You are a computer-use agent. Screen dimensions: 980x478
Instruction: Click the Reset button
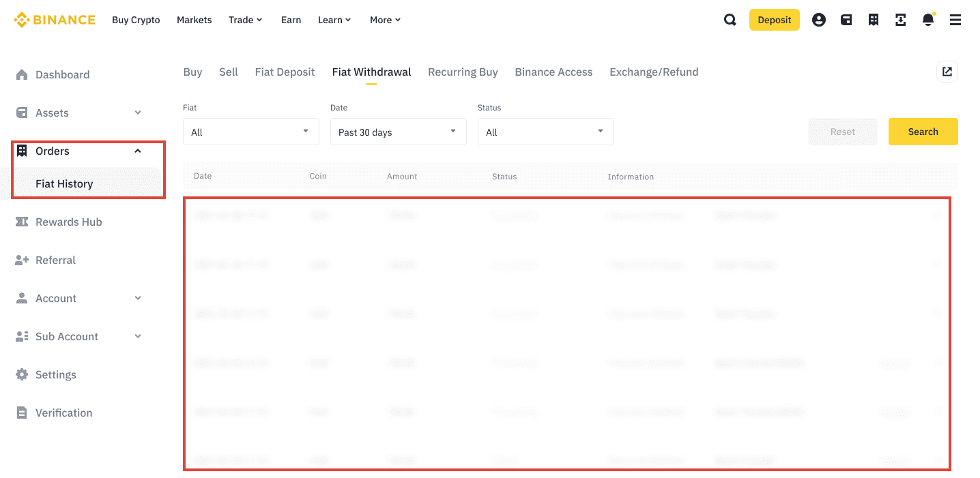click(843, 132)
